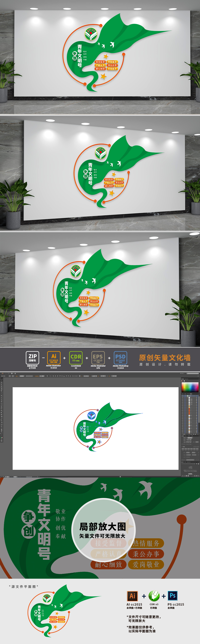Viewport: 200px width, 644px height.
Task: Click the '矢量文件可无限放大' caption
Action: [102, 536]
